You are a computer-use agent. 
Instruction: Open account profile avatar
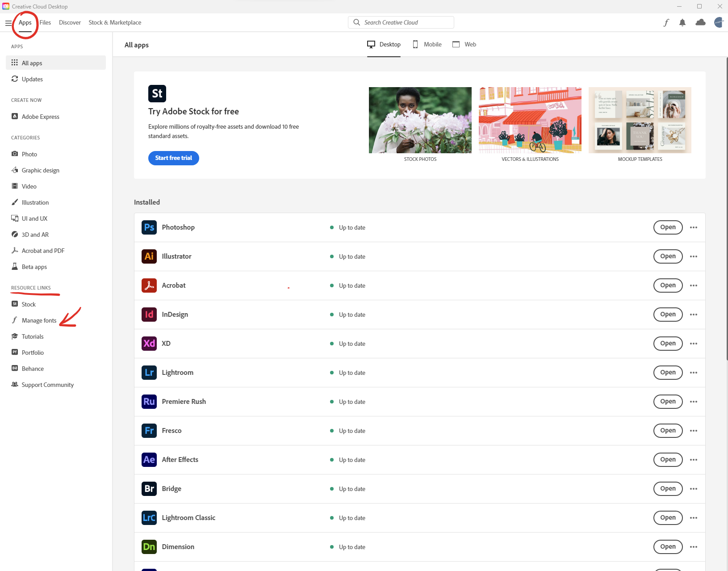coord(719,22)
